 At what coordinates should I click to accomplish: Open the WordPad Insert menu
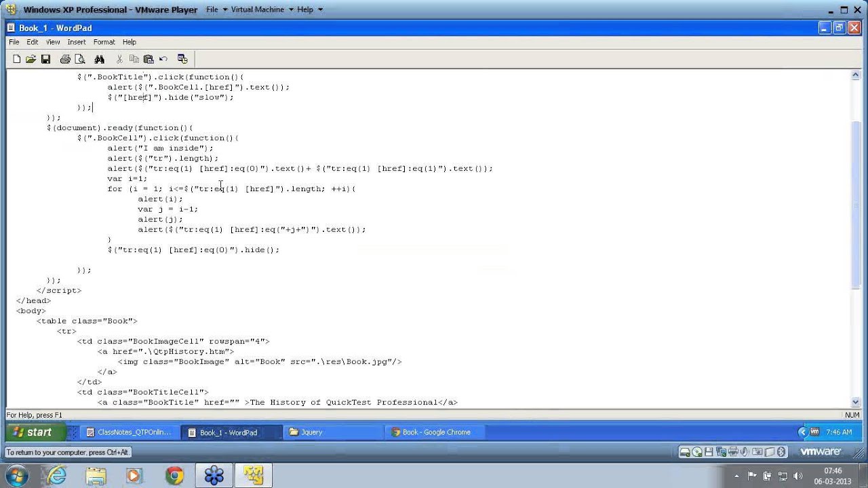77,42
